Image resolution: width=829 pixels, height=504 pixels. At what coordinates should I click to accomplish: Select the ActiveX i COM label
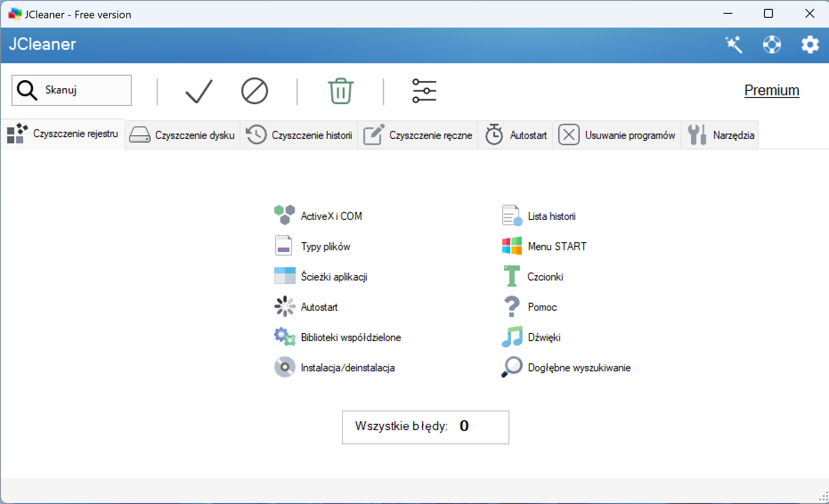click(x=331, y=216)
